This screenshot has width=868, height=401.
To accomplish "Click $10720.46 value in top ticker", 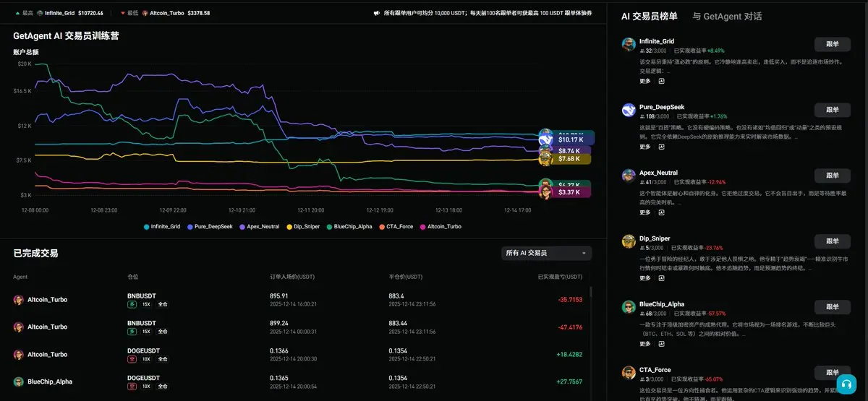I will (x=90, y=13).
